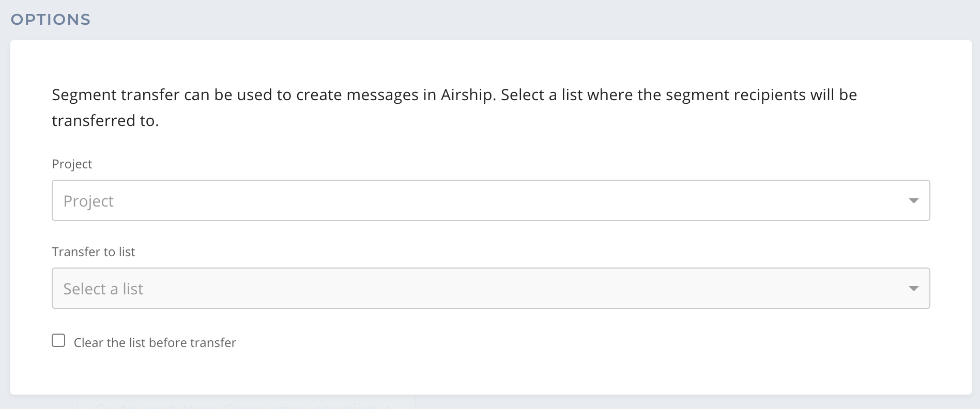This screenshot has width=980, height=409.
Task: Click the middle of the Transfer list combo box
Action: coord(491,288)
